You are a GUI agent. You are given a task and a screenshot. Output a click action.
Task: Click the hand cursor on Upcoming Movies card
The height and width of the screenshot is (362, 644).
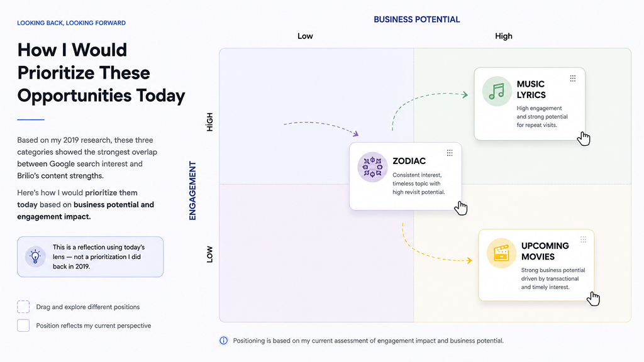(x=594, y=299)
